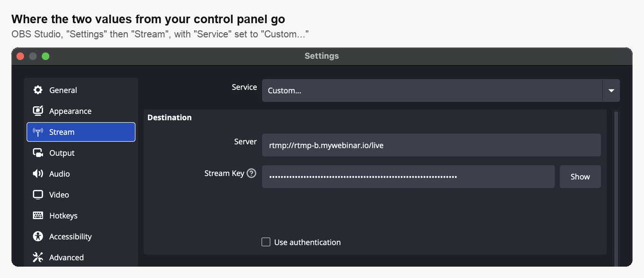This screenshot has width=644, height=278.
Task: Click the Advanced tools icon
Action: point(38,257)
